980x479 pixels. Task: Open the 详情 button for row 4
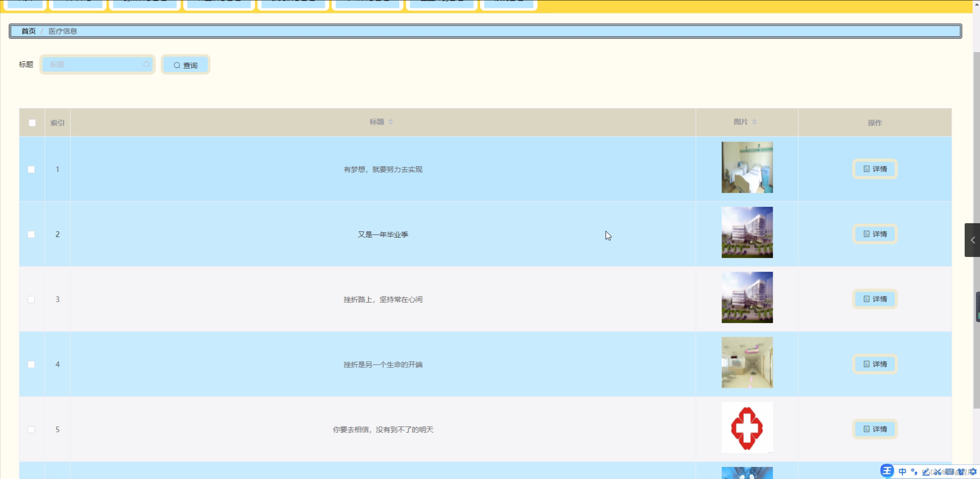(875, 364)
